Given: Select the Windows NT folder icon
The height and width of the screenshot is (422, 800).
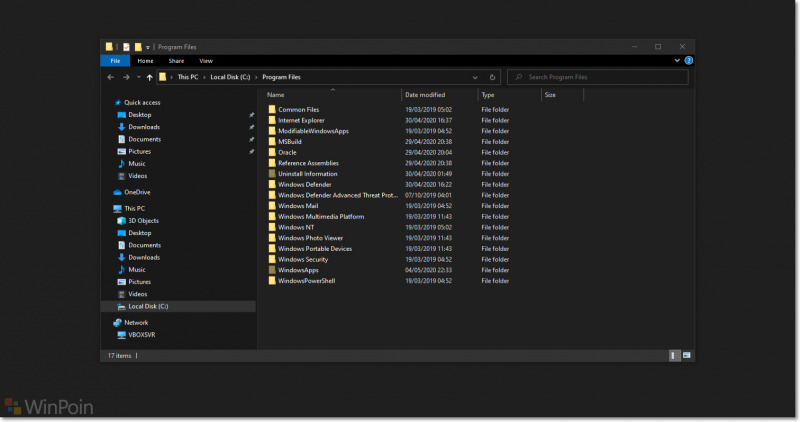Looking at the screenshot, I should (x=272, y=227).
